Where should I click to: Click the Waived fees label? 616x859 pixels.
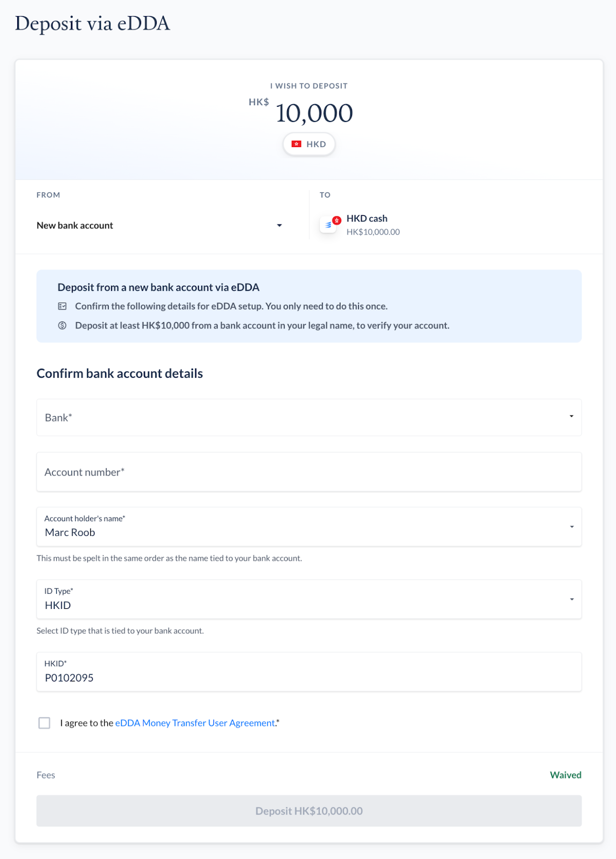pos(566,775)
